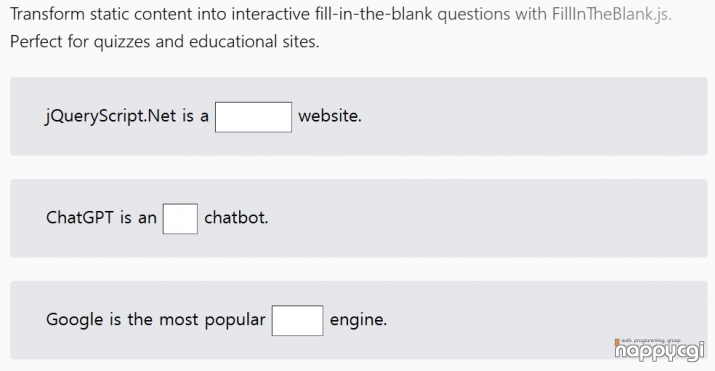This screenshot has height=371, width=715.
Task: Open the FillInTheBlank.js link
Action: pyautogui.click(x=611, y=14)
